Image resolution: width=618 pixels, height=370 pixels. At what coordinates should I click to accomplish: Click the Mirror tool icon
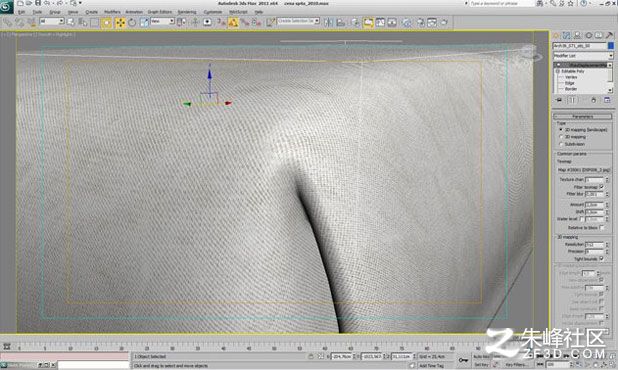tap(328, 22)
